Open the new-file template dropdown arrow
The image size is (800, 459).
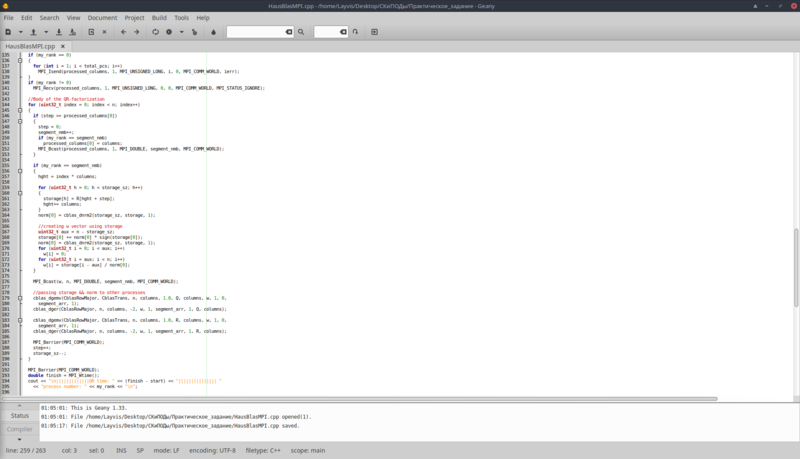click(20, 32)
